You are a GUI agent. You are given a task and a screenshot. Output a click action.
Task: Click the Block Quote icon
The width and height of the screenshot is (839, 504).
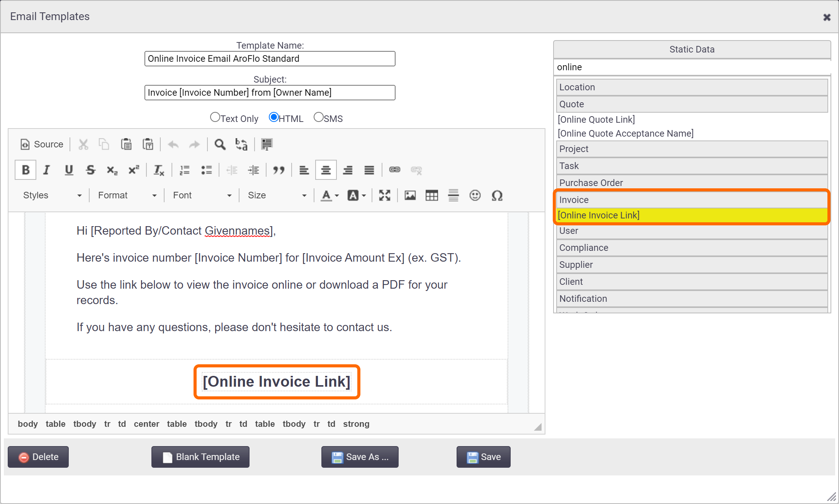(279, 170)
